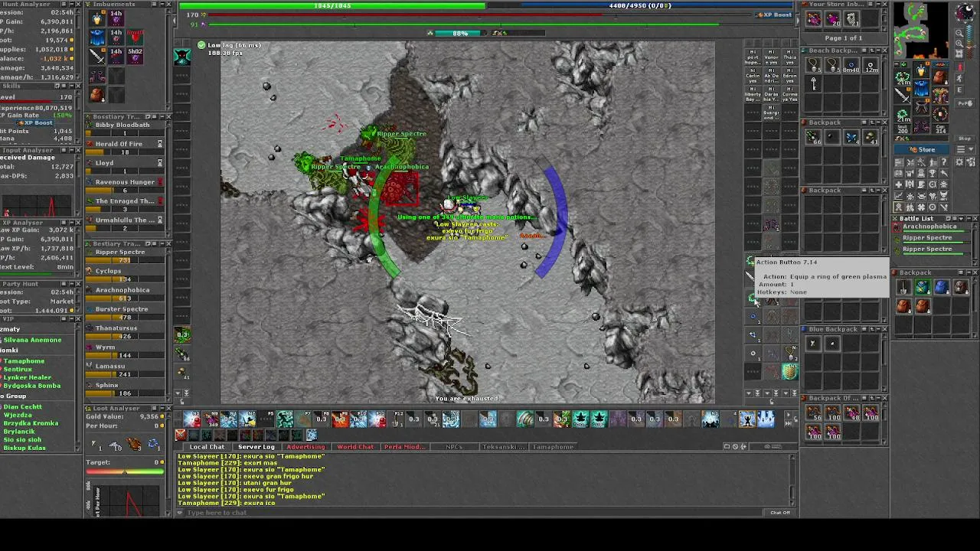Click the Stop button
The height and width of the screenshot is (551, 980).
point(965,139)
